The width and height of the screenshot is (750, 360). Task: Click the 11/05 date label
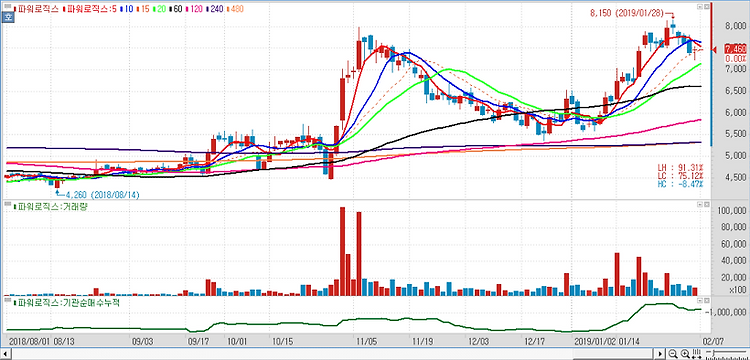(366, 341)
